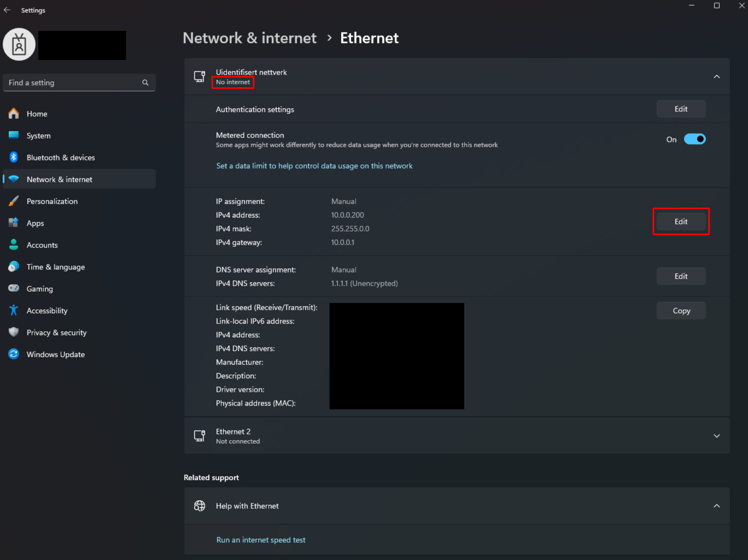Check Windows Update
748x560 pixels.
[56, 354]
